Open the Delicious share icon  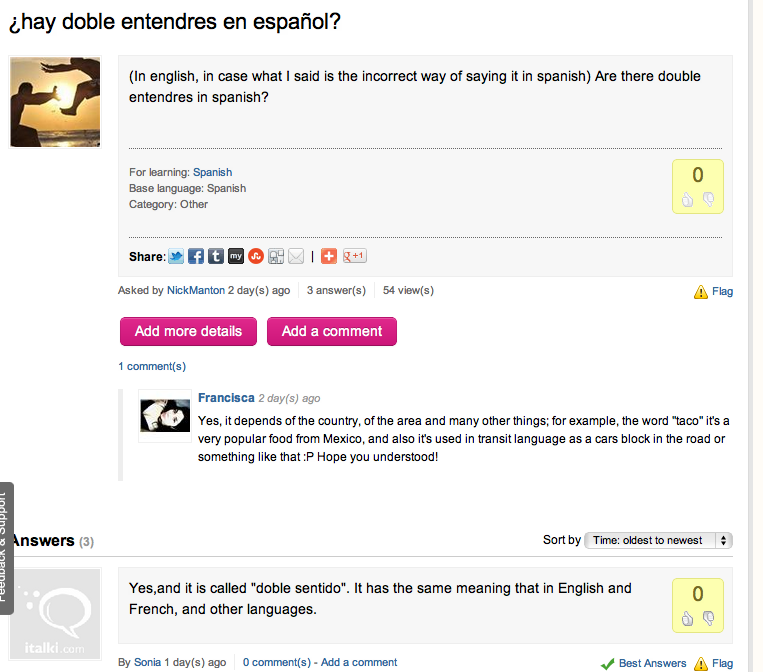click(x=276, y=256)
